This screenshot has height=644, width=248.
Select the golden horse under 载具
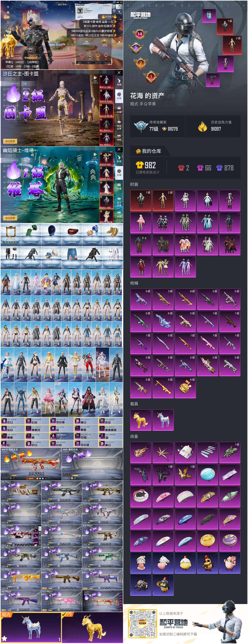coord(141,420)
